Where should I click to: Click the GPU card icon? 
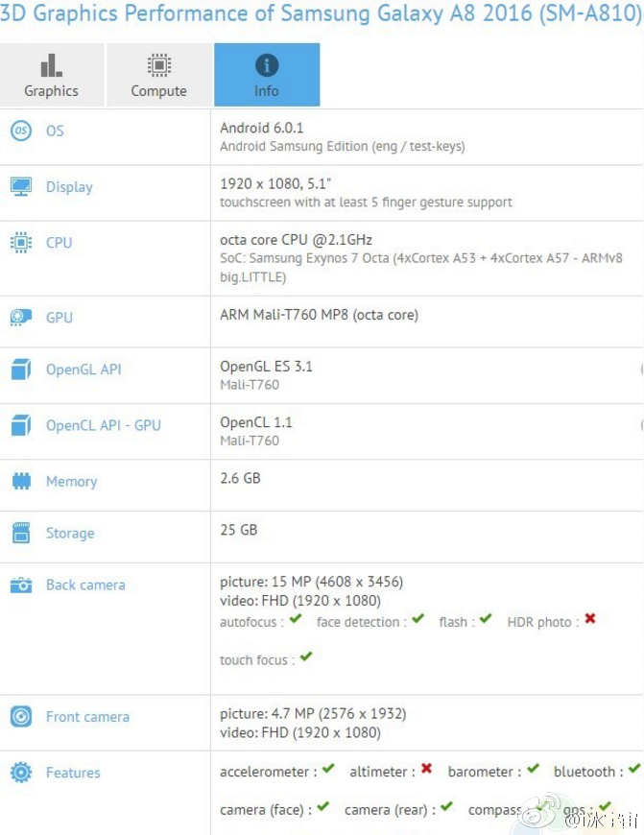point(21,317)
